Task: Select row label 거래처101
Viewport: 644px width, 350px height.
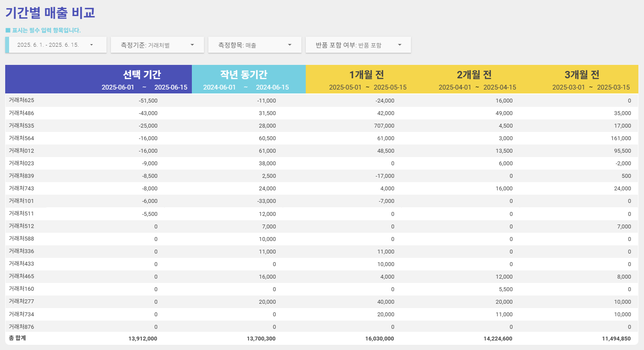Action: [x=21, y=201]
